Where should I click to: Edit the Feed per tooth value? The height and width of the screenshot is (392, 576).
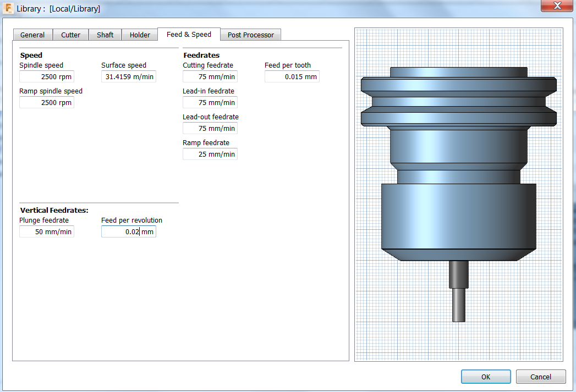(292, 77)
